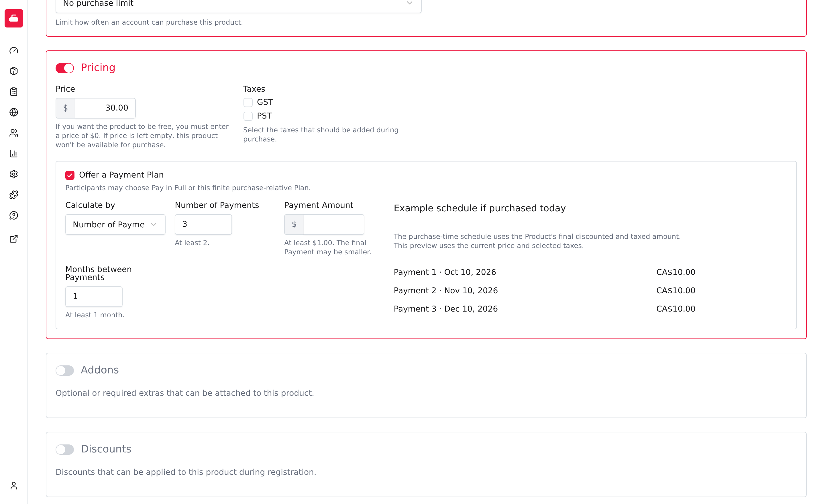Open the No purchase limit dropdown

238,4
